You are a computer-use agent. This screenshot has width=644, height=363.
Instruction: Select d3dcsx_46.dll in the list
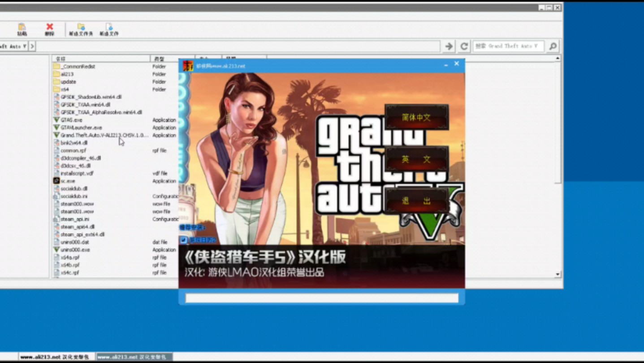tap(75, 166)
